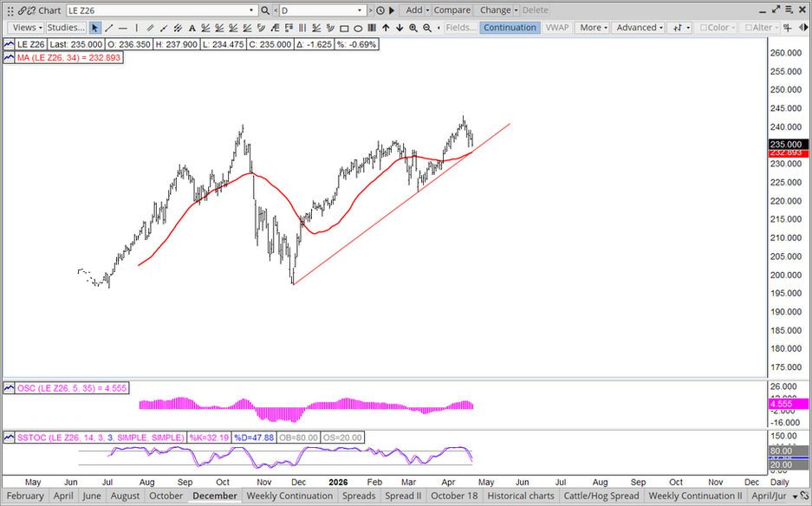Image resolution: width=812 pixels, height=506 pixels.
Task: Select the triple-line pitchfork tool
Action: point(179,28)
